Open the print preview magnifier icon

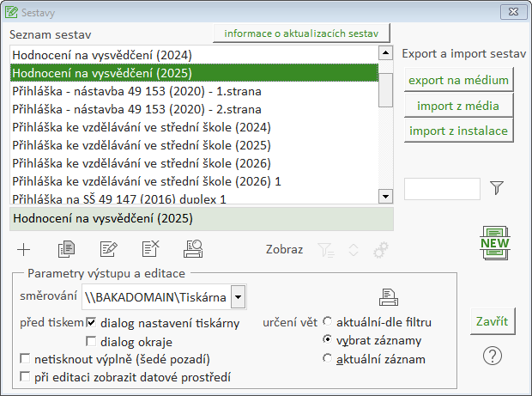coord(193,250)
